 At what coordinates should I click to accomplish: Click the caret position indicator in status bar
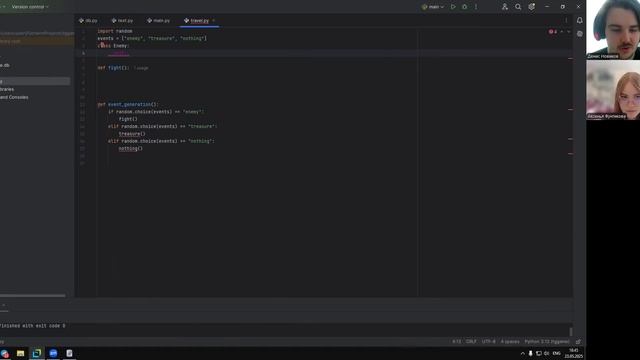(x=456, y=342)
